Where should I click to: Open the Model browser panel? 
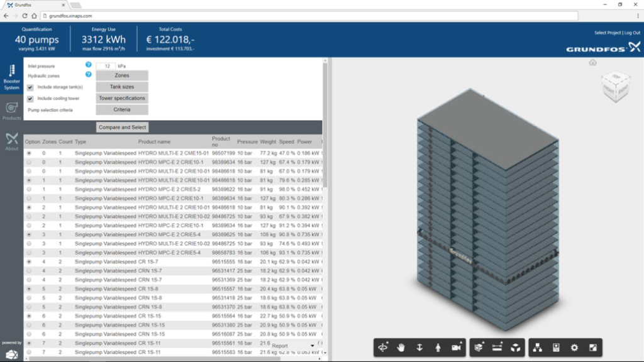point(537,347)
